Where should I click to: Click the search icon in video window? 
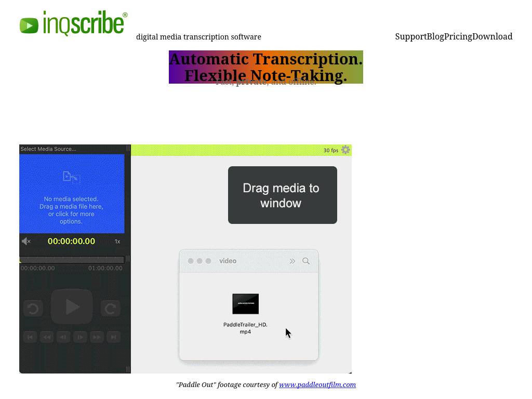(x=306, y=261)
